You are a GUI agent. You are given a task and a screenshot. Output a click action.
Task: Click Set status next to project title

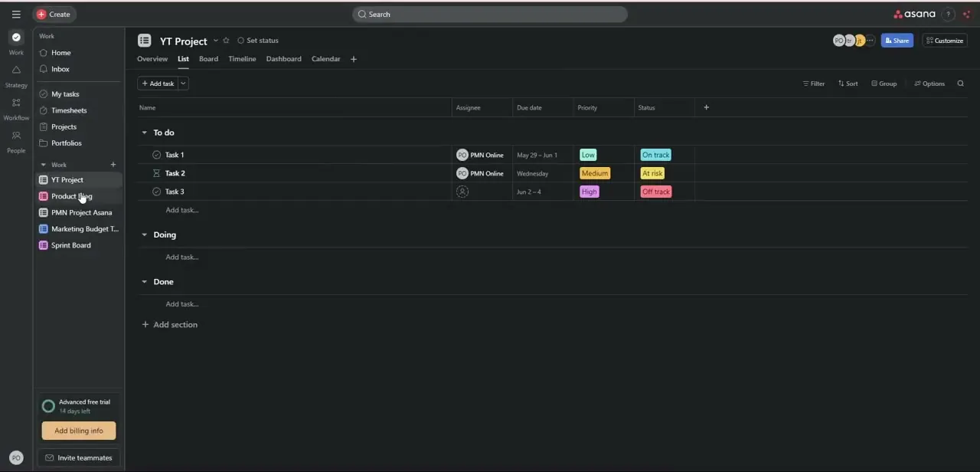point(258,41)
